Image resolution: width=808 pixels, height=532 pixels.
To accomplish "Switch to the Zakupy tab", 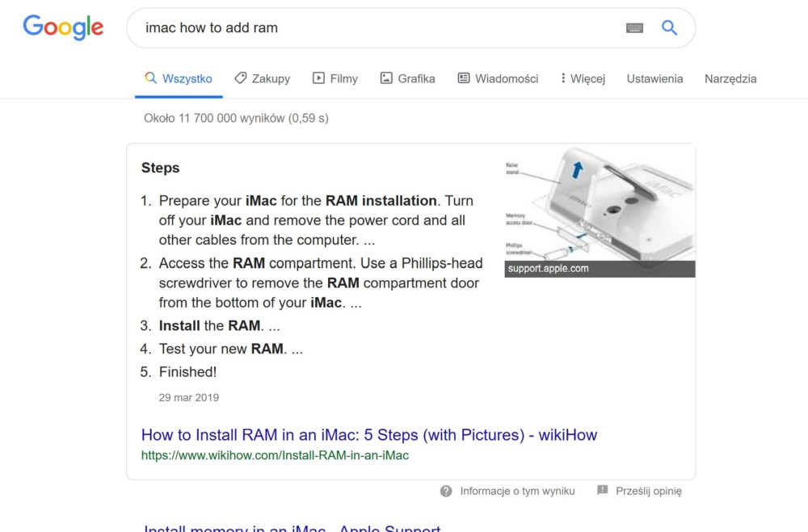I will click(263, 79).
